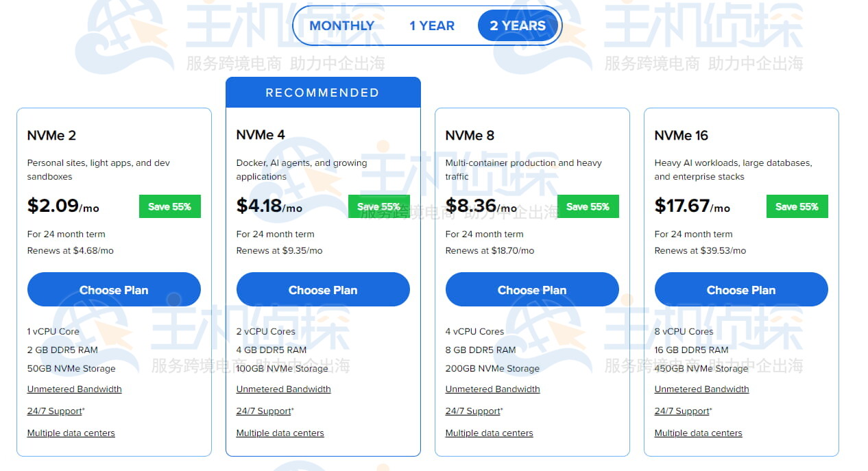Switch billing period to MONTHLY

pos(342,25)
